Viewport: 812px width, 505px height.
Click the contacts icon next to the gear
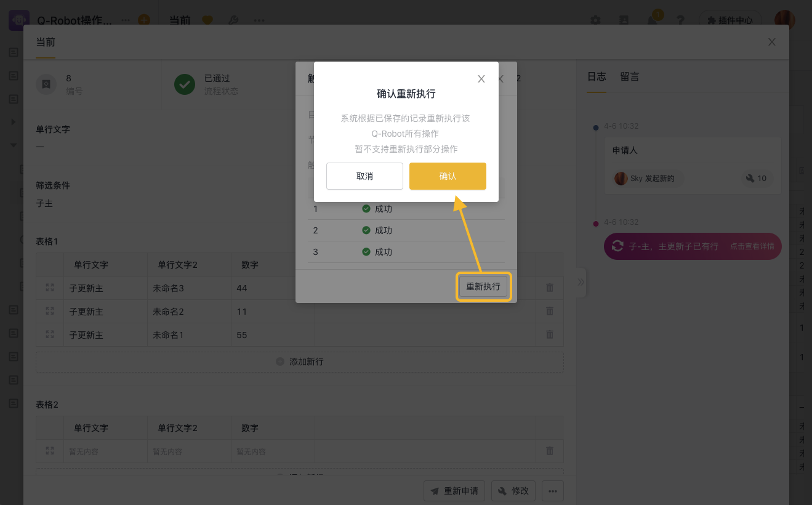click(x=624, y=20)
